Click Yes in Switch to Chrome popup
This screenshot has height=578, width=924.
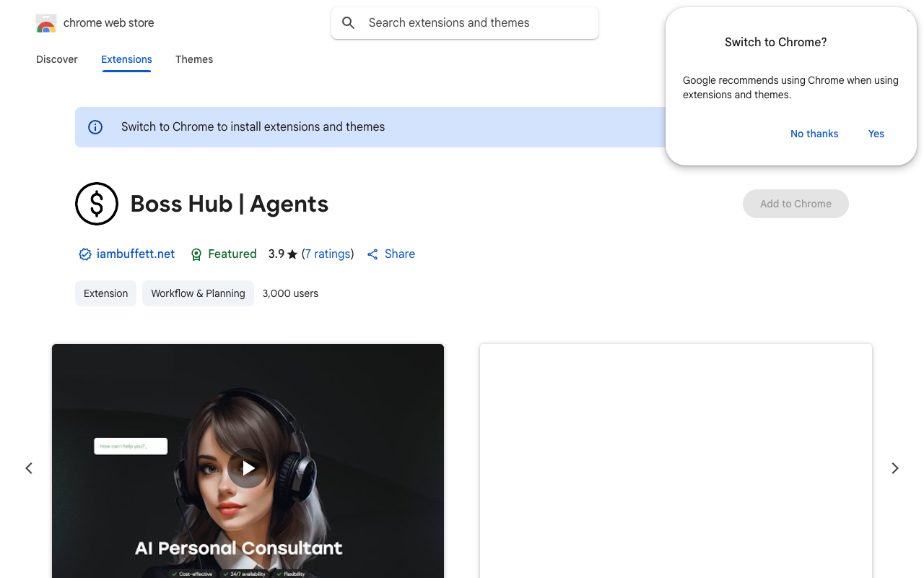point(876,134)
